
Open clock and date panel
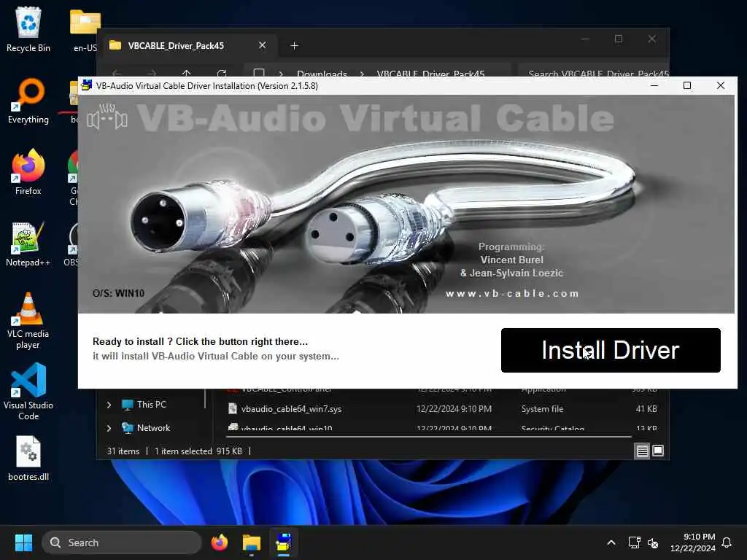click(x=693, y=542)
